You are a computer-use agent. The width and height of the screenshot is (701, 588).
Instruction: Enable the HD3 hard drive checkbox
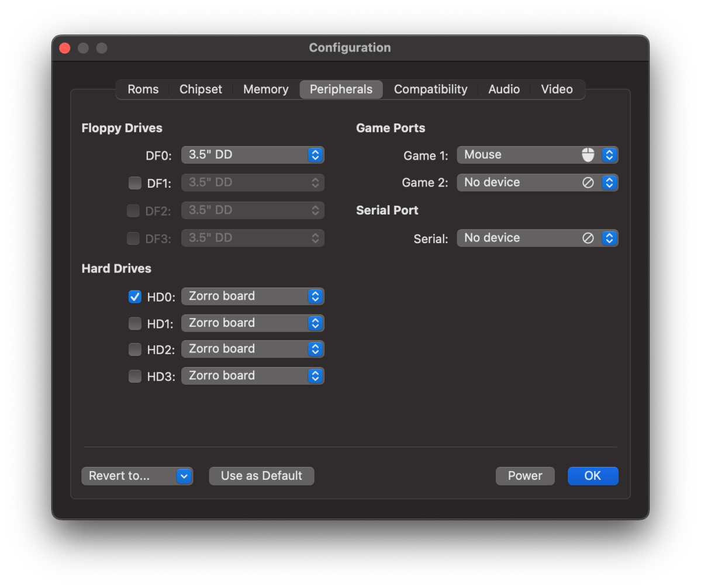pos(134,376)
